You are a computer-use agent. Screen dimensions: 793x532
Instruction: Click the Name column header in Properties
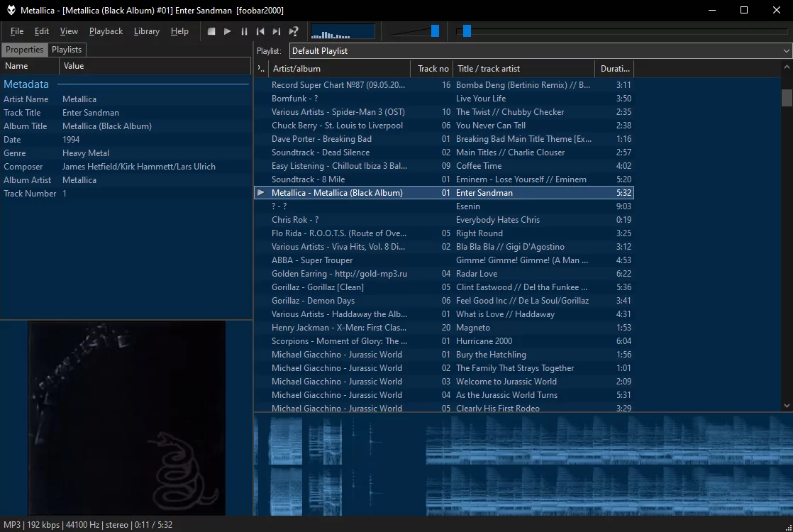click(30, 66)
